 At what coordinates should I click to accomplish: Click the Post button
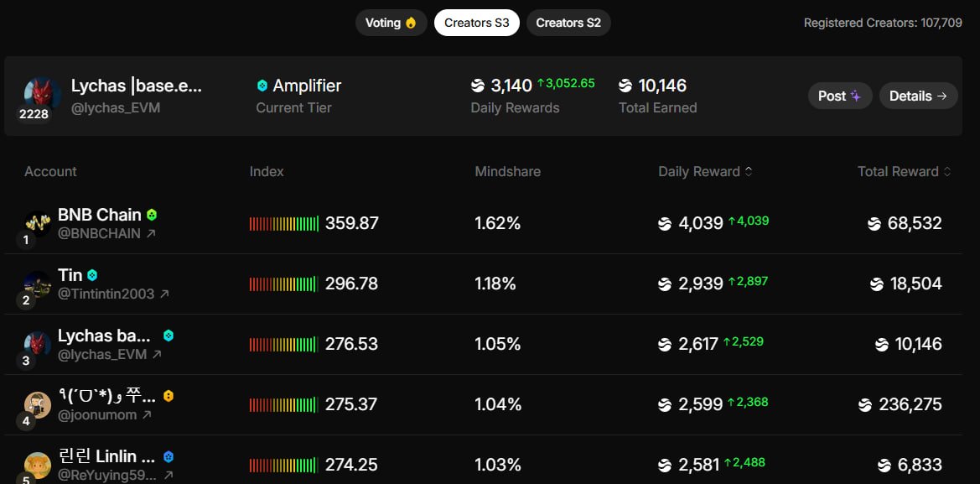pos(840,96)
